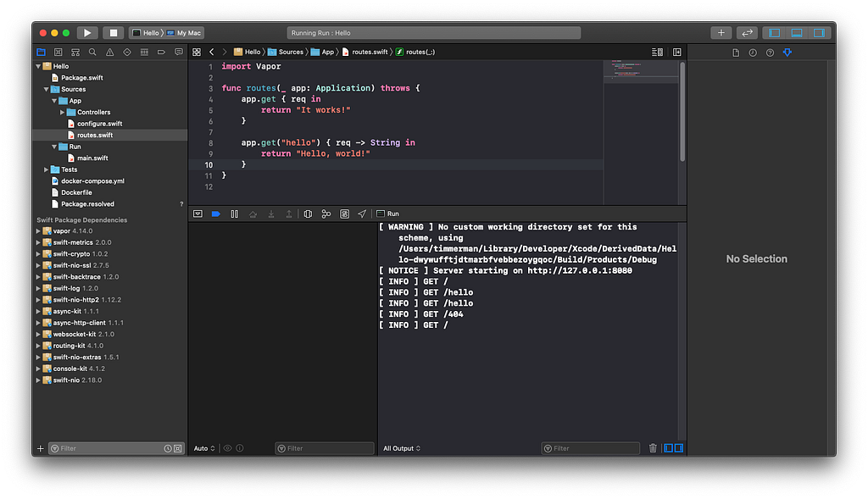Viewport: 868px width, 499px height.
Task: Expand the Controllers folder
Action: coord(63,112)
